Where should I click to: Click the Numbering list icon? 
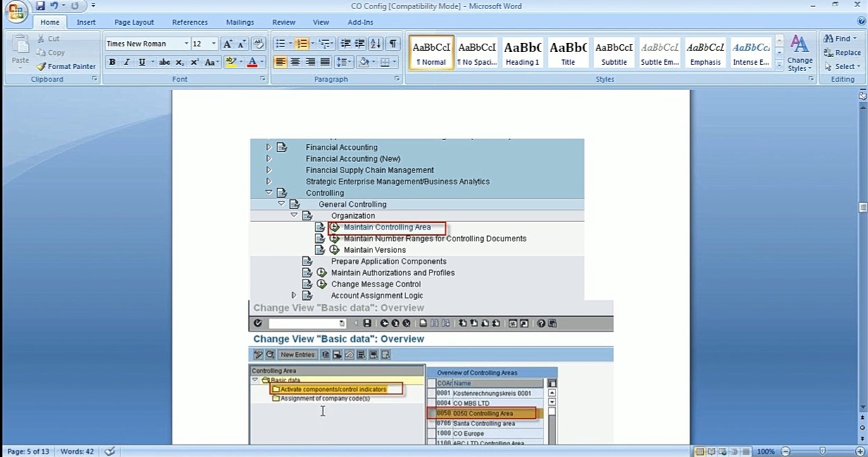coord(301,44)
